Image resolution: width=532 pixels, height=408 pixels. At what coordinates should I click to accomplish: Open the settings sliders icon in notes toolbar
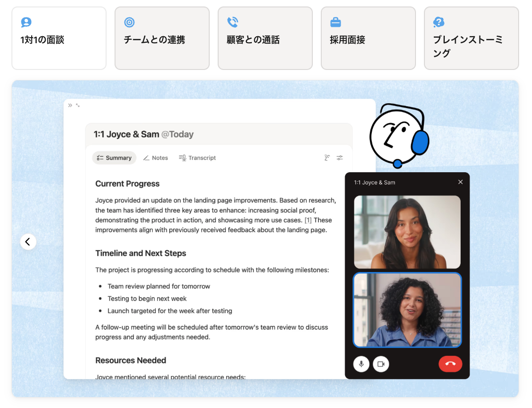click(340, 158)
